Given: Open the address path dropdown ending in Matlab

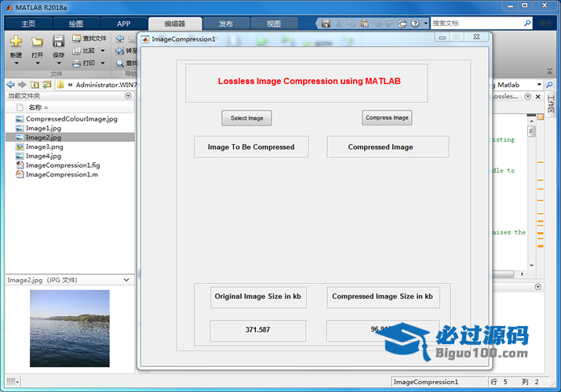Looking at the screenshot, I should coord(539,85).
